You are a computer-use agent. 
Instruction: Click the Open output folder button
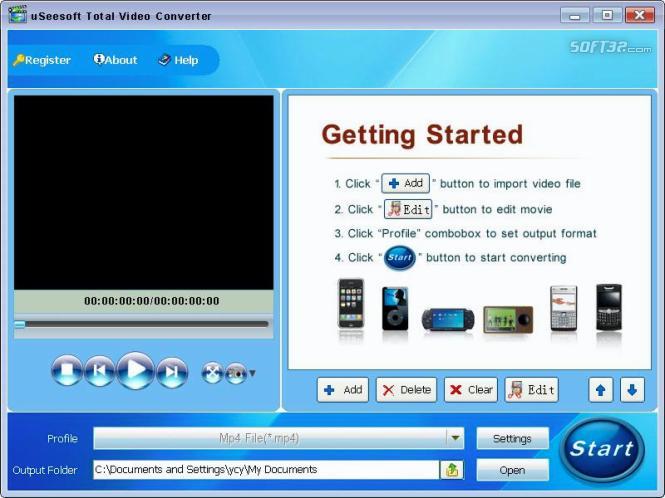[512, 470]
